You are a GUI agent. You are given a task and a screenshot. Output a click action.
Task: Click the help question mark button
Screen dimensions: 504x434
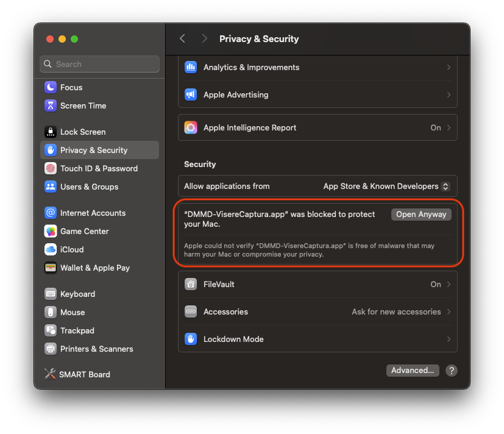click(452, 371)
